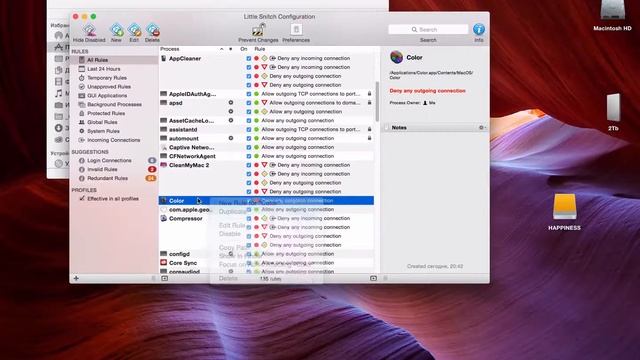Click the Edit rule toolbar icon
Image resolution: width=640 pixels, height=360 pixels.
click(134, 30)
